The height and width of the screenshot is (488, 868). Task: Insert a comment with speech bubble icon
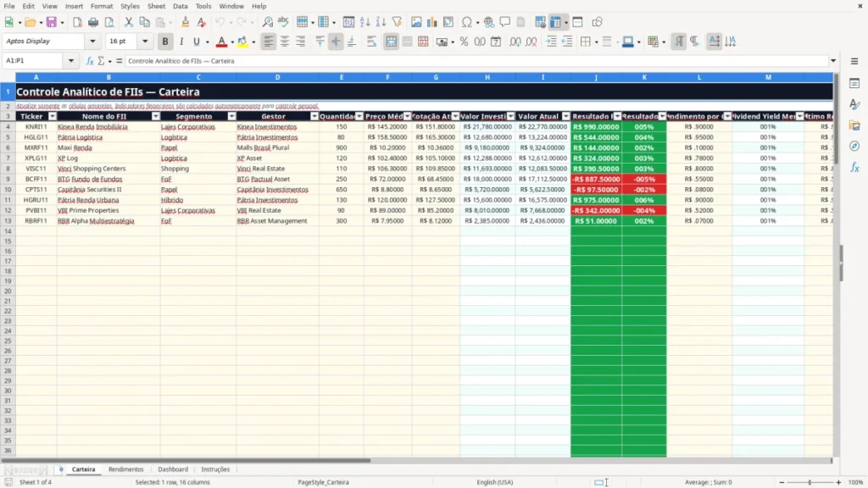[x=505, y=22]
